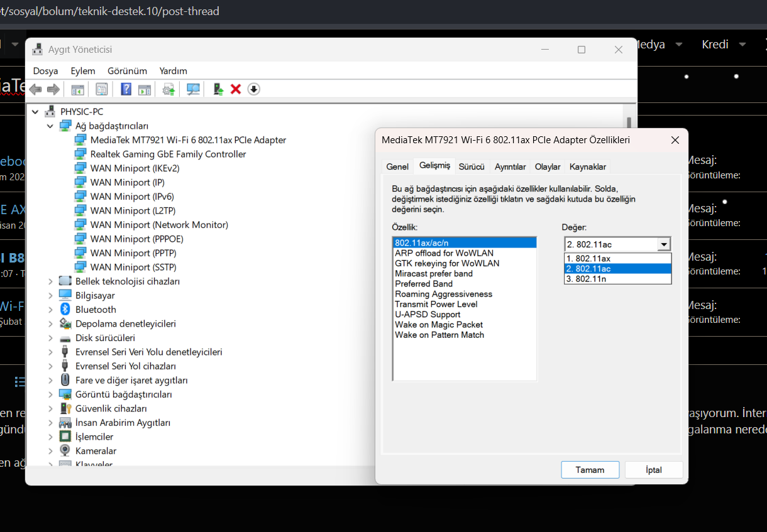Click the red X Uninstall device icon
Image resolution: width=767 pixels, height=532 pixels.
pyautogui.click(x=236, y=89)
